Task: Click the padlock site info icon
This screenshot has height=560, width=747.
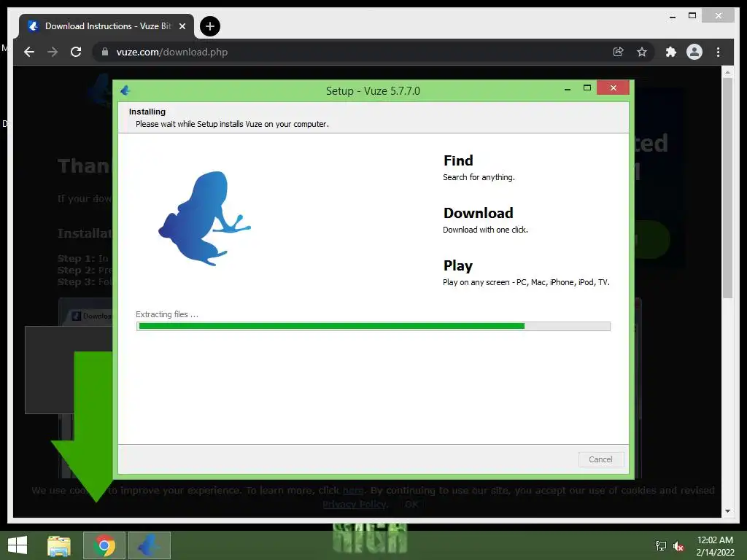Action: [x=105, y=52]
